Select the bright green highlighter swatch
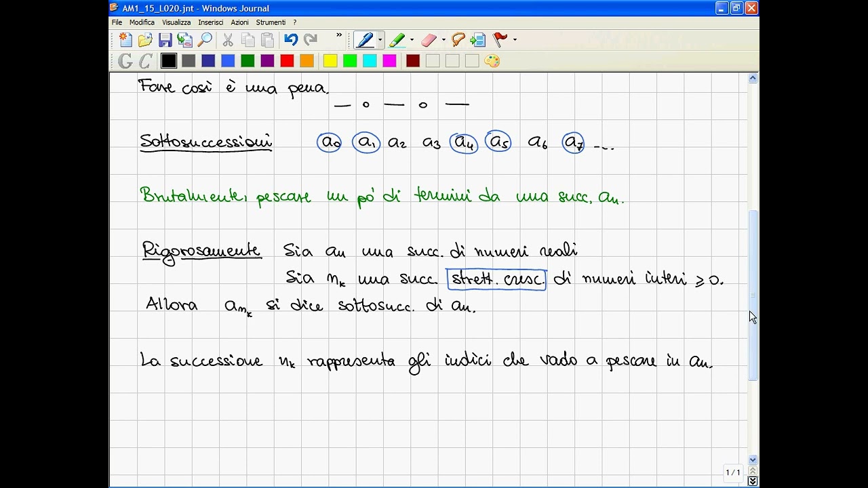 click(350, 61)
